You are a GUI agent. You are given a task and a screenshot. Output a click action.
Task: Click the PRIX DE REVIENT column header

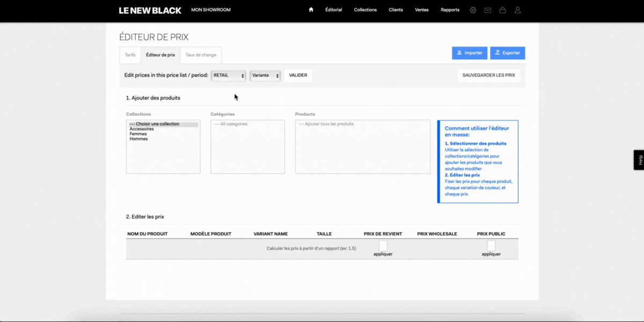pyautogui.click(x=383, y=234)
